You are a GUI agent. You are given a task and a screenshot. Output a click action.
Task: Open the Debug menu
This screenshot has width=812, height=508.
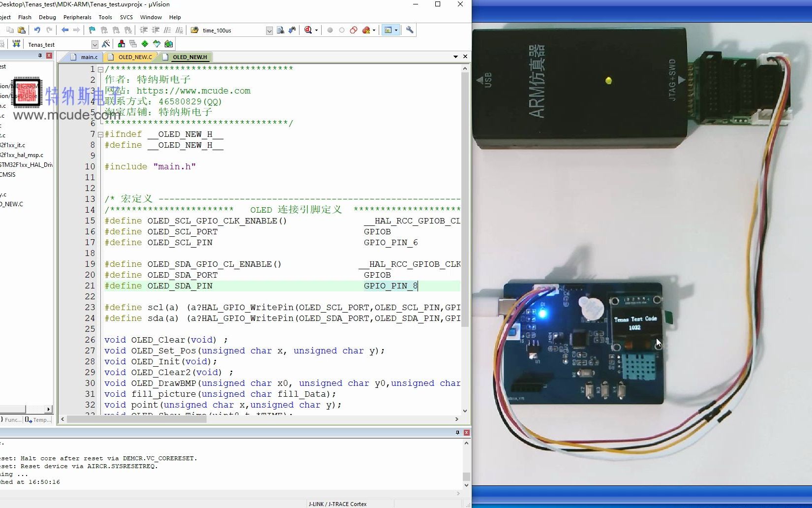[x=47, y=17]
